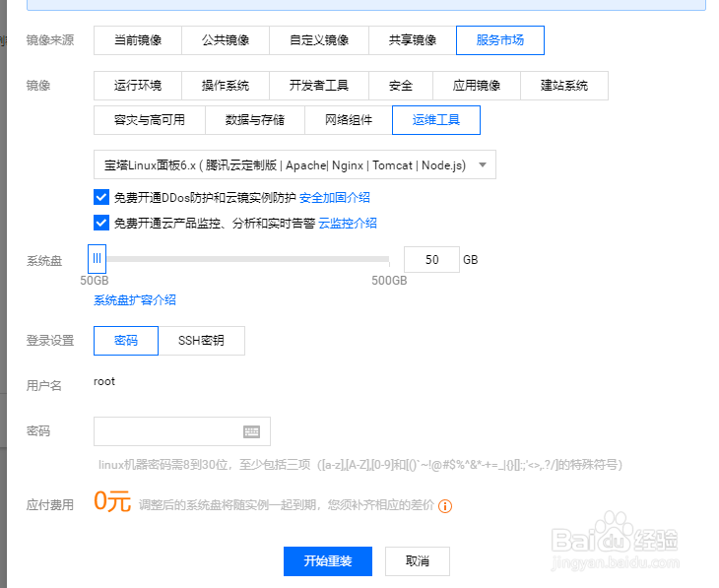Choose 容灾与高可用 image category

point(150,120)
